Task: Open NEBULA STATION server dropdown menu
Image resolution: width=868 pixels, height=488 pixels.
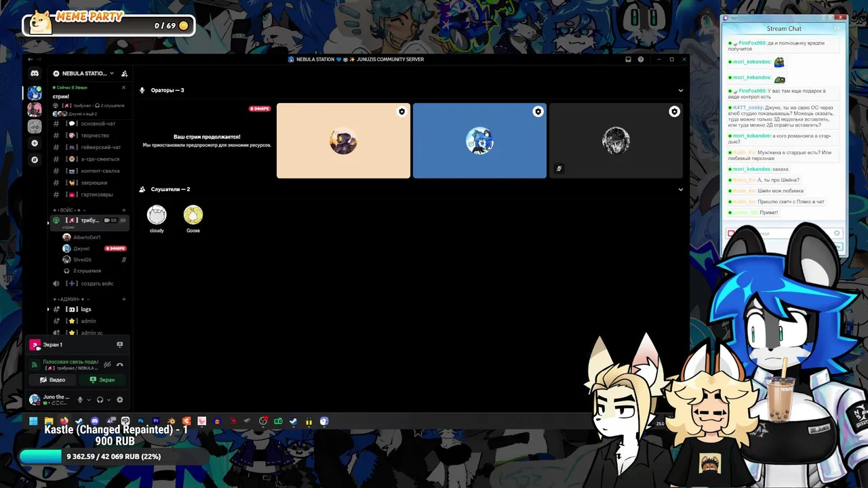Action: [84, 73]
